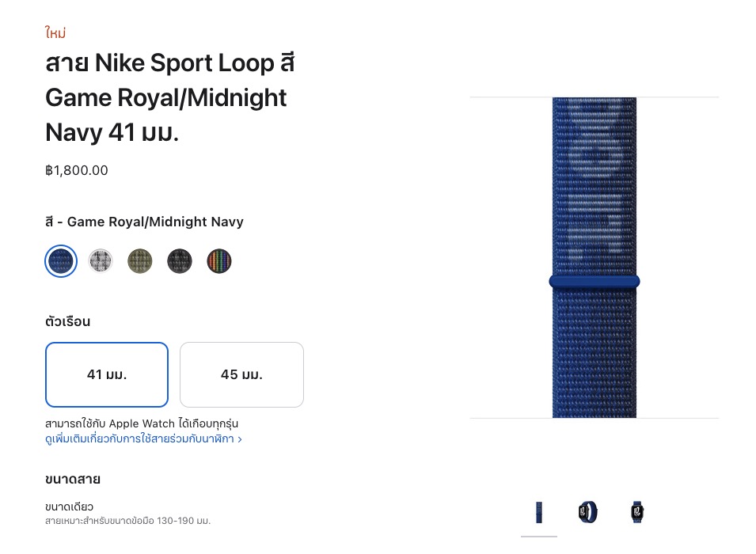The height and width of the screenshot is (554, 756).
Task: Click the ขนาดสาย section heading
Action: click(x=73, y=479)
